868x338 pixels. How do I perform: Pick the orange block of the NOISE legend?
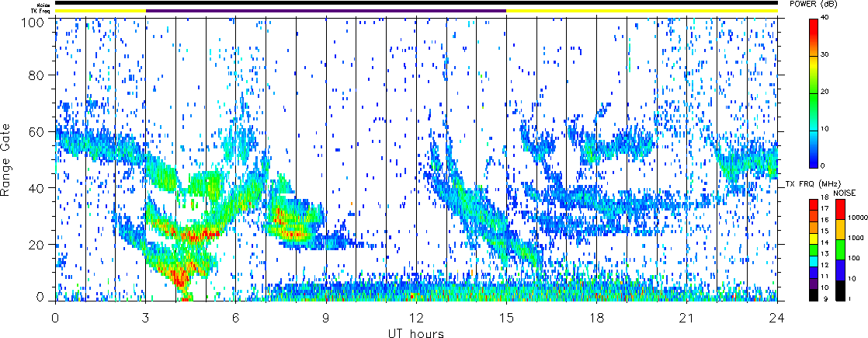click(840, 229)
